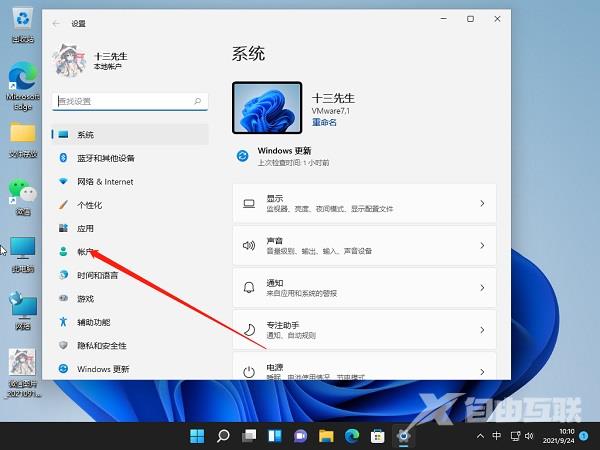Screen dimensions: 600x450
Task: Open the 帐户 settings category
Action: coord(130,252)
